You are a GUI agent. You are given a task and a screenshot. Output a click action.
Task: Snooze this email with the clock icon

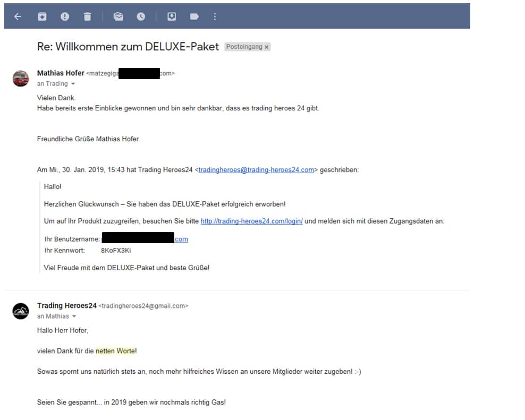[141, 16]
